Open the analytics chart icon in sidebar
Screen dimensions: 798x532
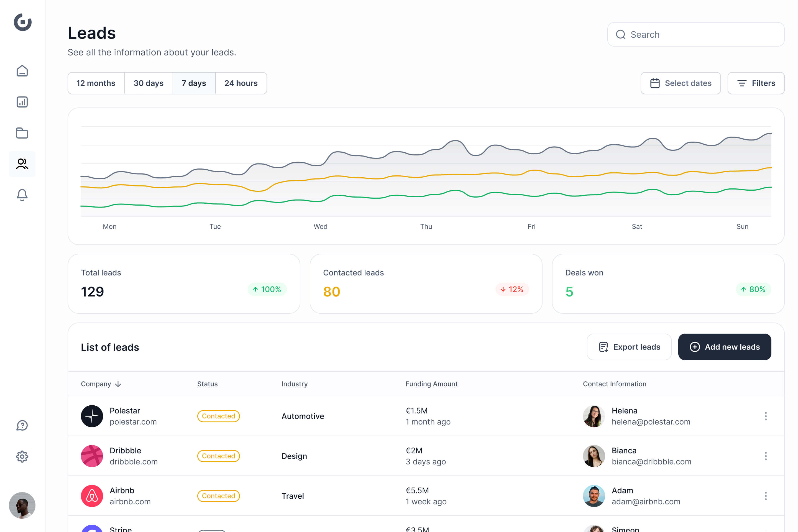[x=22, y=102]
